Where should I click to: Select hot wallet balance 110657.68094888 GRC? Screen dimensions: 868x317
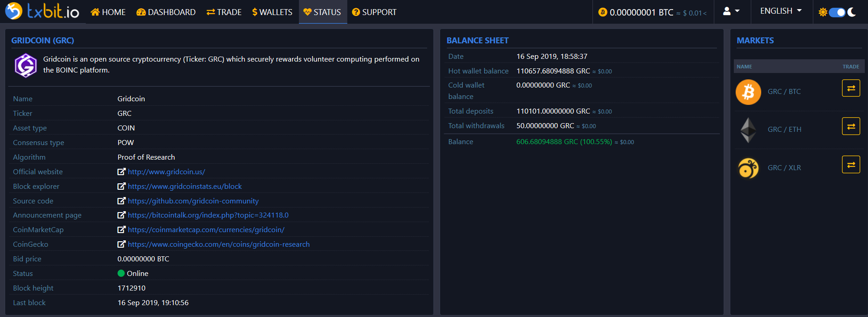click(x=553, y=71)
